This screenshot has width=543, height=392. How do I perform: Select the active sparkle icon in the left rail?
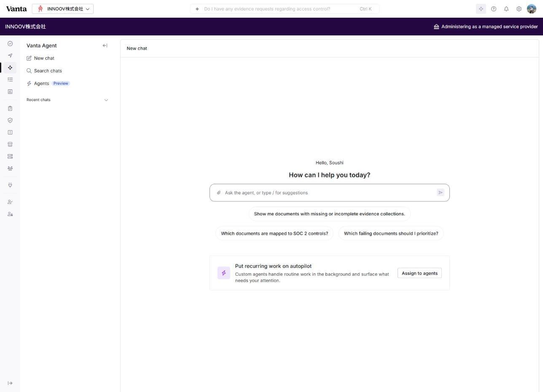pyautogui.click(x=10, y=67)
